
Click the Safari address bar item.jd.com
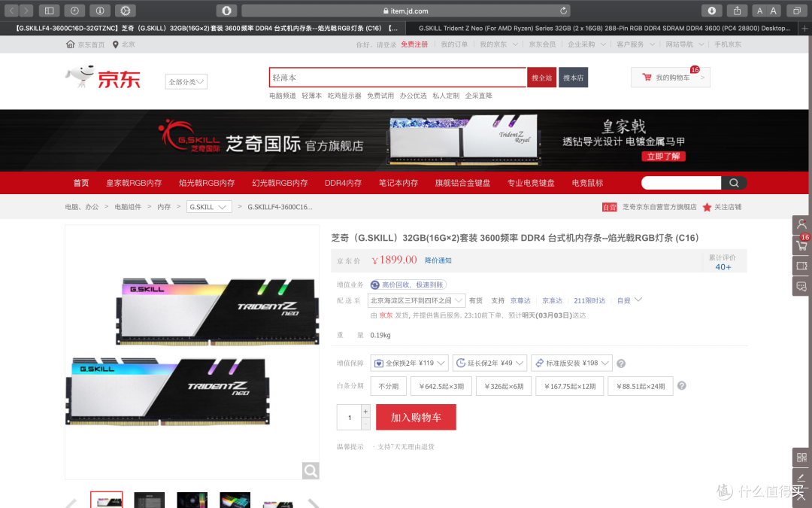point(406,11)
